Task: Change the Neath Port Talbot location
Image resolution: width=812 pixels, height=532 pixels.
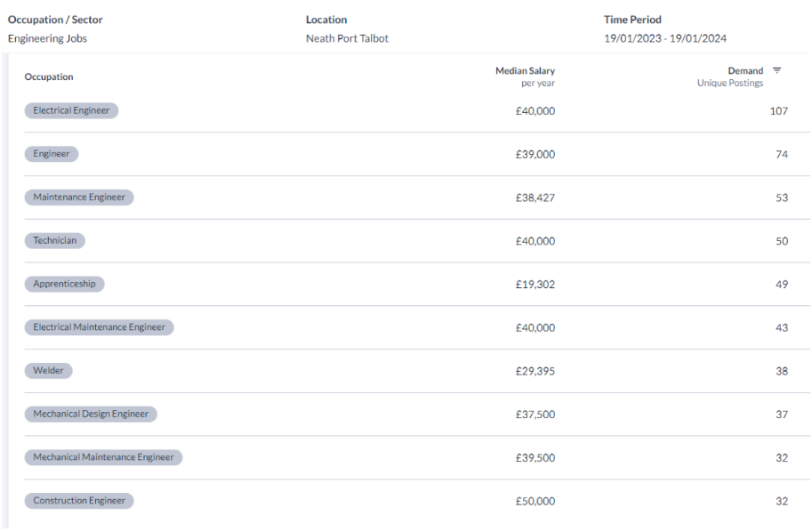Action: click(347, 38)
